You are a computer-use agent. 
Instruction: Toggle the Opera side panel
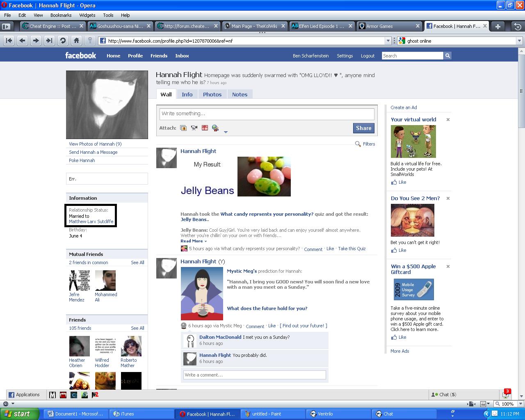tap(6, 26)
